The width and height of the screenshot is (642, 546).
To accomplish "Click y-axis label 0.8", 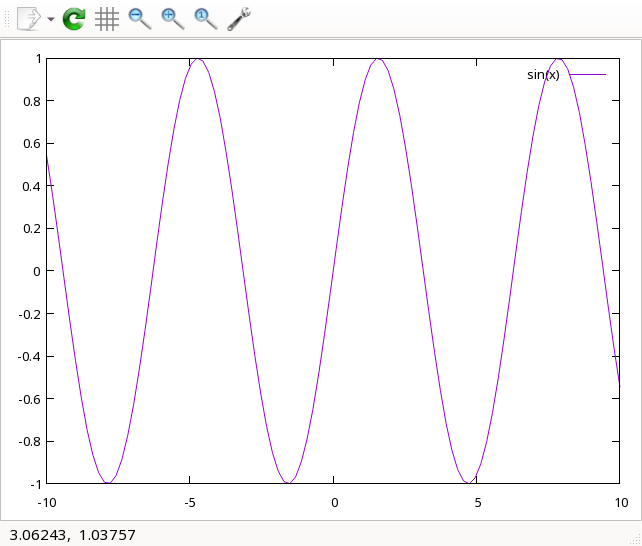I will [x=32, y=102].
